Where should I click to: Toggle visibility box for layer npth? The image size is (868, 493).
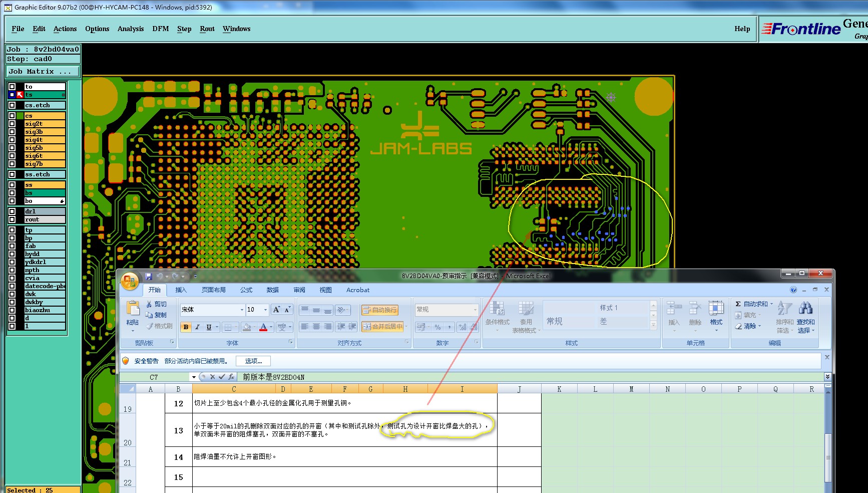coord(12,270)
